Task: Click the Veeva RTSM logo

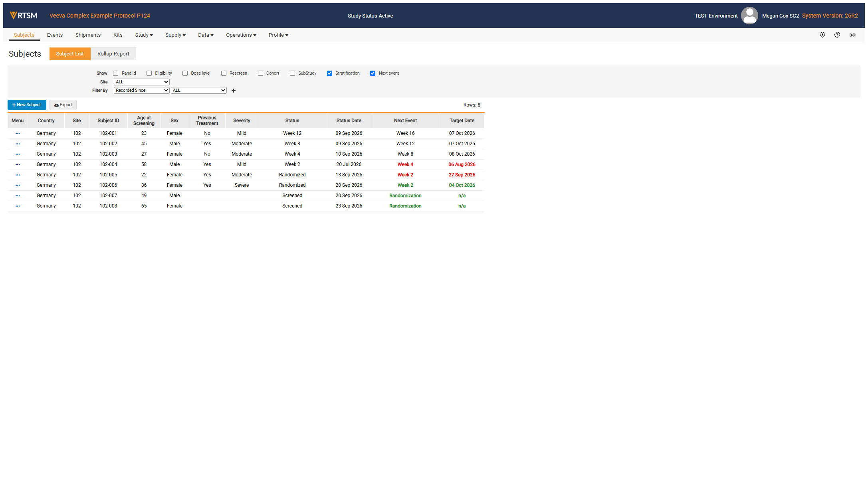Action: 24,16
